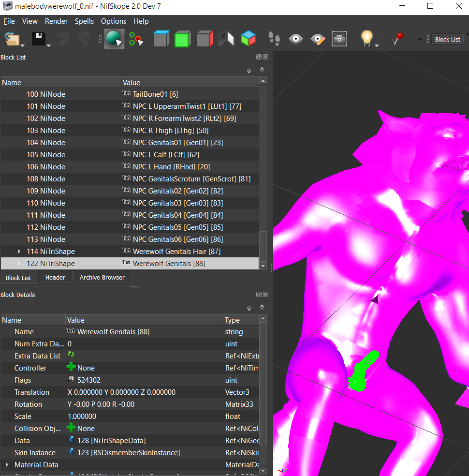This screenshot has width=469, height=476.
Task: Switch to the Header tab
Action: tap(55, 278)
